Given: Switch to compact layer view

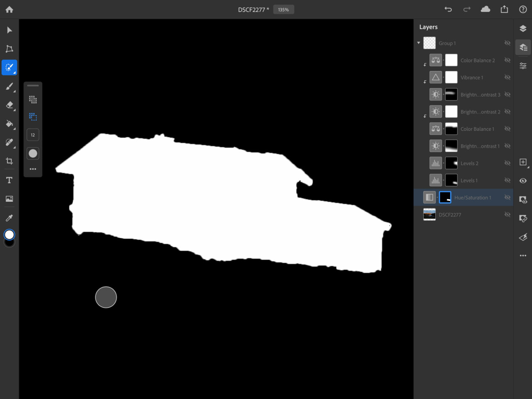Looking at the screenshot, I should click(523, 28).
